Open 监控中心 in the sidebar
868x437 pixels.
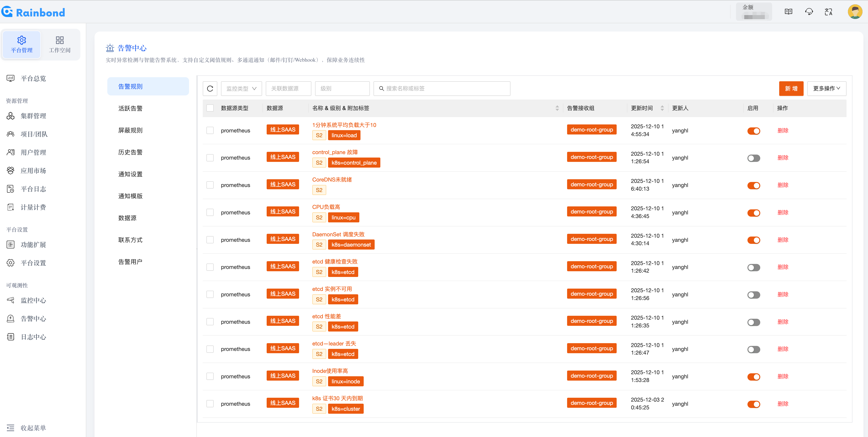pos(33,300)
